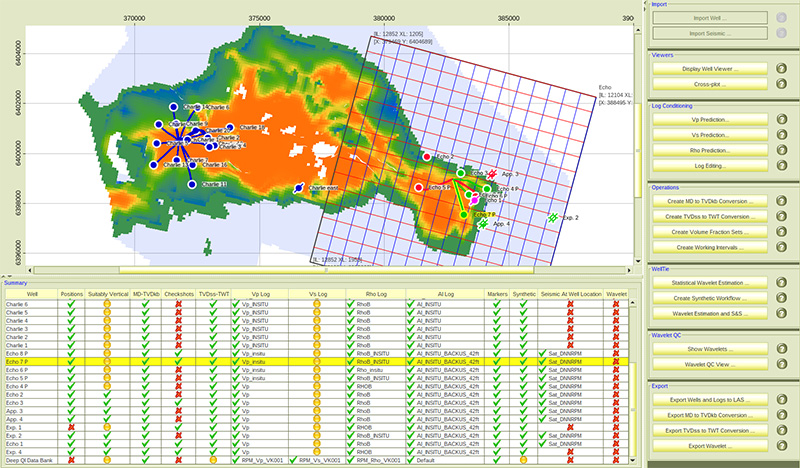This screenshot has width=800, height=468.
Task: Click the green Exp. 2 well marker
Action: point(553,216)
